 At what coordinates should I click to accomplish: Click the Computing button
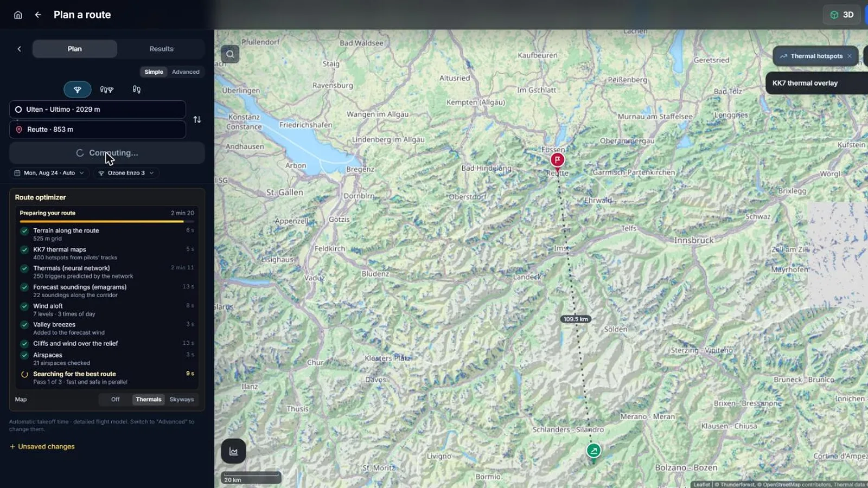pos(107,153)
